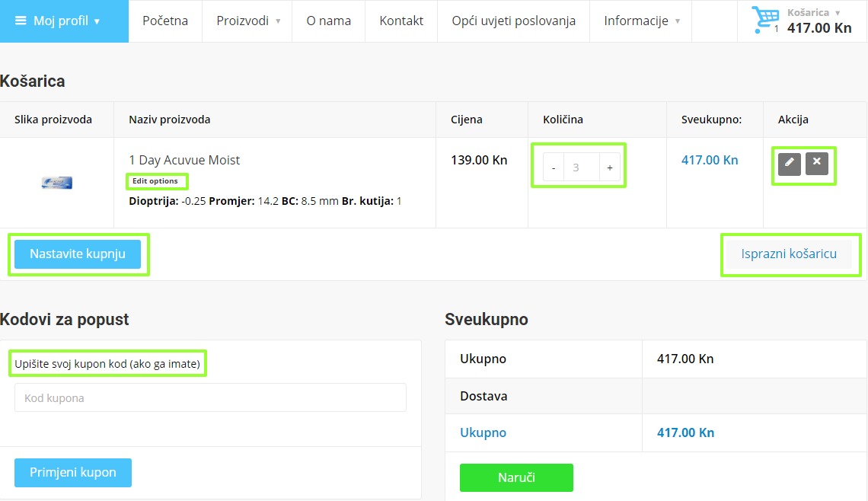The height and width of the screenshot is (501, 868).
Task: Place the order with the Naruči button
Action: (x=516, y=477)
